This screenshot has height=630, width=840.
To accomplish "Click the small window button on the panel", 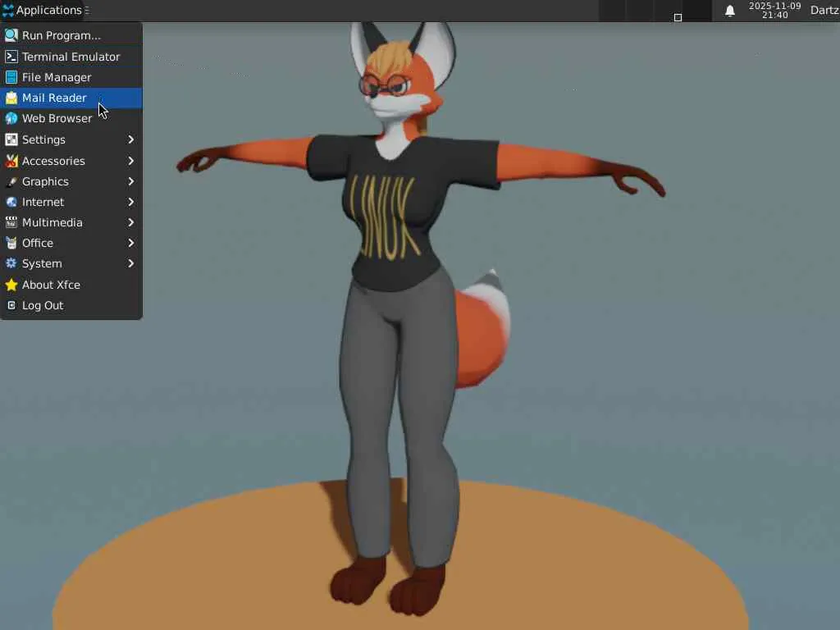I will (x=678, y=18).
